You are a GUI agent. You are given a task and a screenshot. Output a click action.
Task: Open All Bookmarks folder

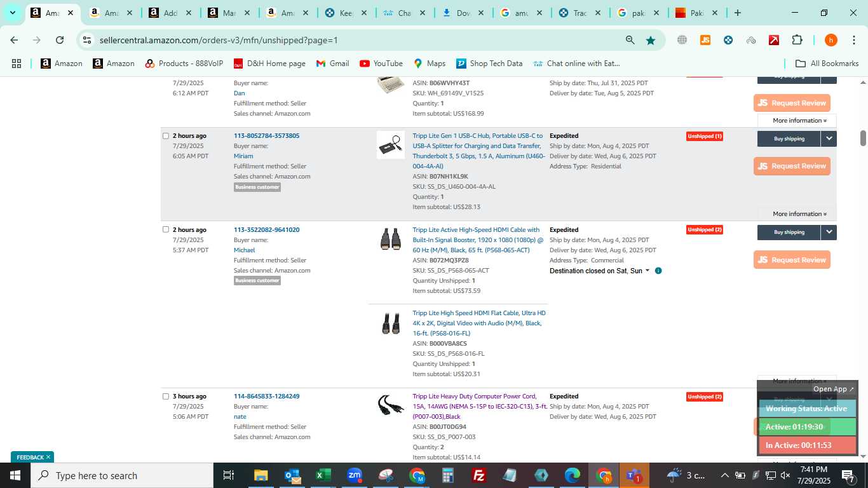827,64
